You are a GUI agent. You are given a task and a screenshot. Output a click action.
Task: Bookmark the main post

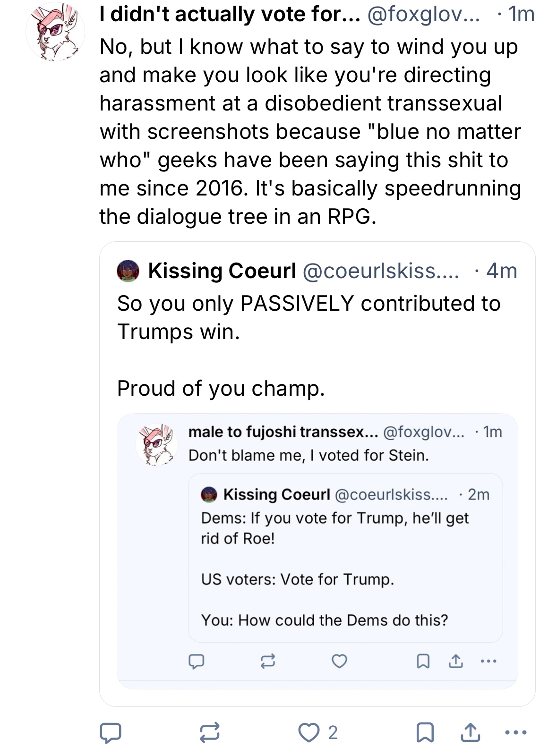click(x=425, y=732)
